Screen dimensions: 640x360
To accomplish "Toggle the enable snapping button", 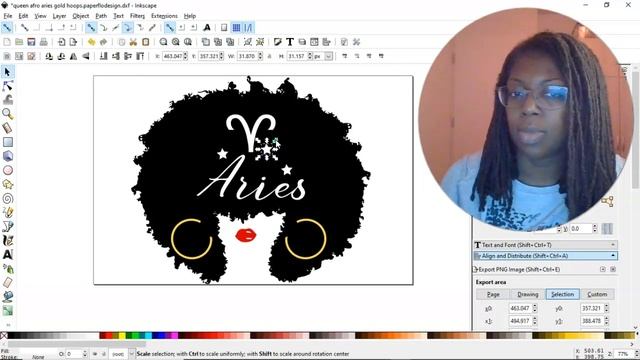I will [x=7, y=28].
